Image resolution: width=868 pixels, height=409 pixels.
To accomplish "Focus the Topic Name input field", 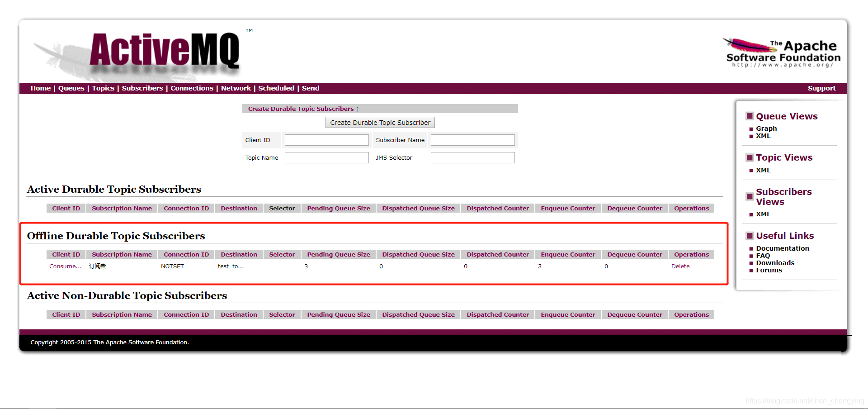I will 327,157.
